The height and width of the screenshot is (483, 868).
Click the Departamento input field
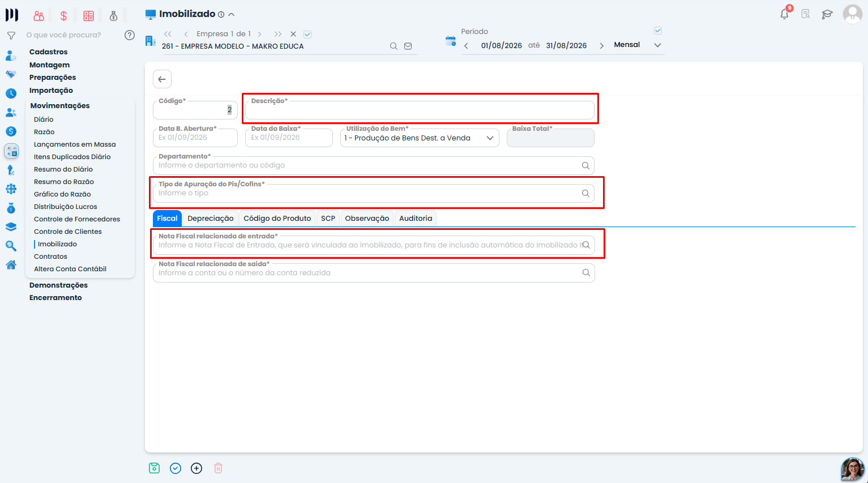[374, 165]
